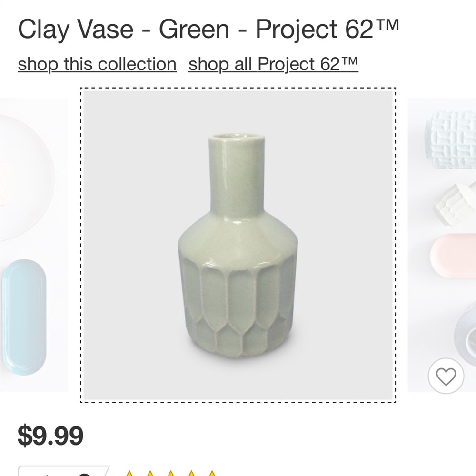This screenshot has width=476, height=476.
Task: Show the previous product image on the left
Action: [x=34, y=245]
